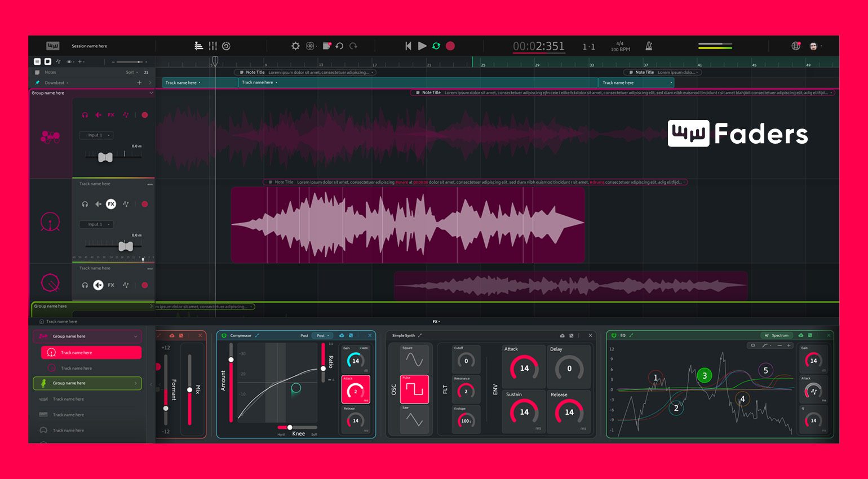Open the plugins flower icon menu
Image resolution: width=868 pixels, height=479 pixels.
[x=310, y=46]
